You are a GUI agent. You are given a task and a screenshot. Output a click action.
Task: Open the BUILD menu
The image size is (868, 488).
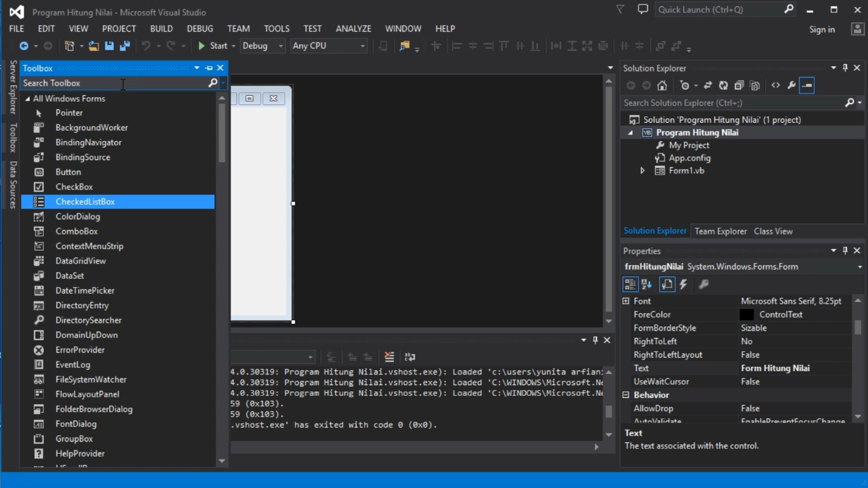click(161, 29)
